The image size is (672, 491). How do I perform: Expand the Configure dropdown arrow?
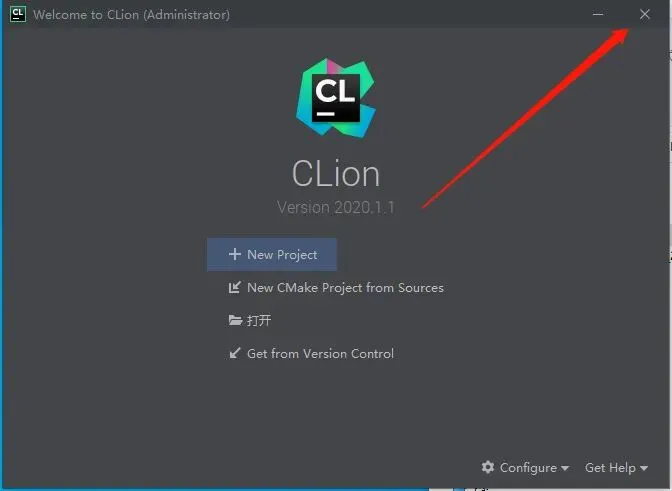pos(565,468)
